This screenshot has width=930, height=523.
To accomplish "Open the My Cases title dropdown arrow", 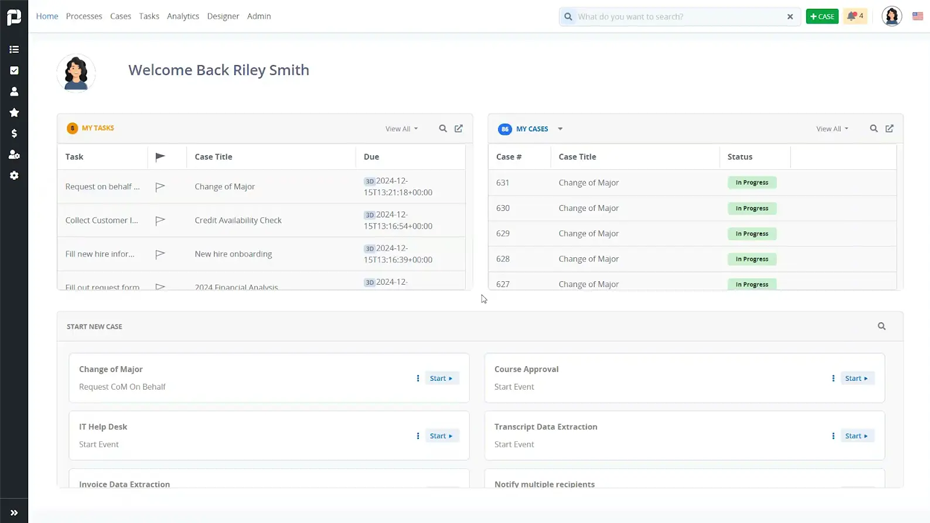I will pos(560,129).
